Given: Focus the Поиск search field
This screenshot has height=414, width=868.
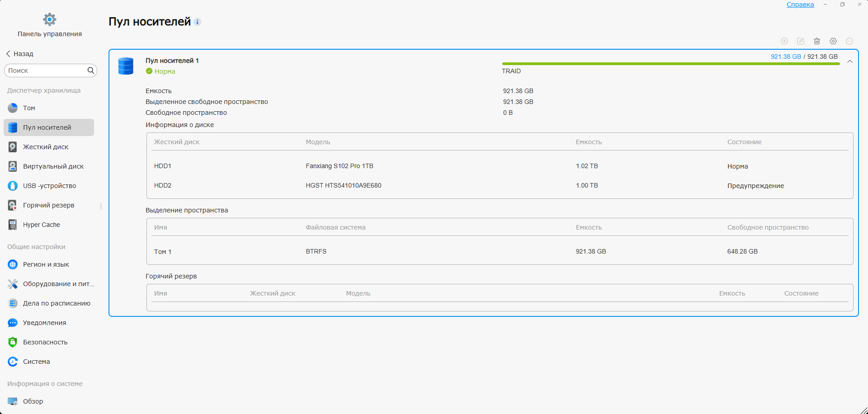Looking at the screenshot, I should [45, 71].
